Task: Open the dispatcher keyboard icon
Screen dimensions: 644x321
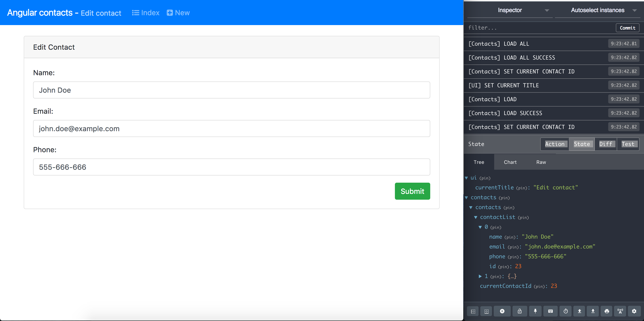Action: tap(550, 311)
